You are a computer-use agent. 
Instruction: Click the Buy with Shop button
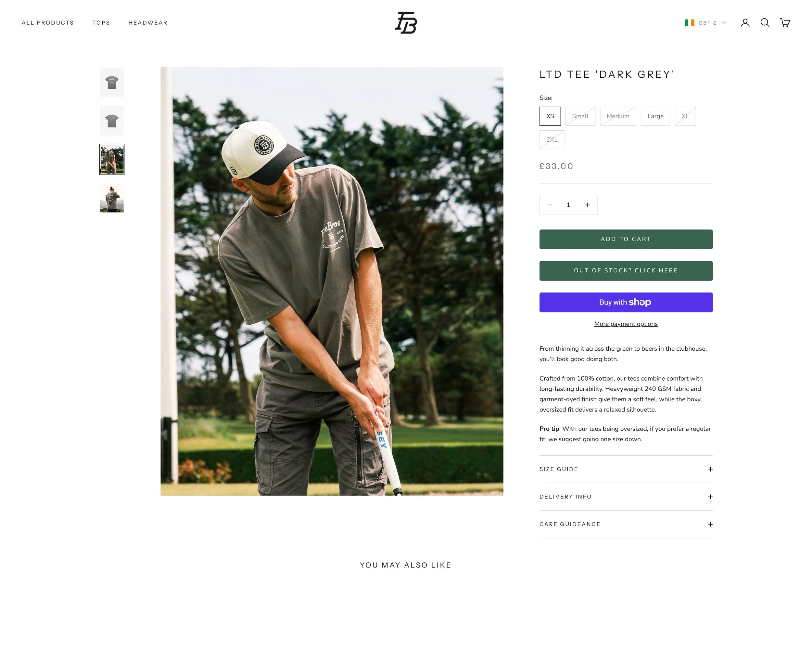click(626, 302)
